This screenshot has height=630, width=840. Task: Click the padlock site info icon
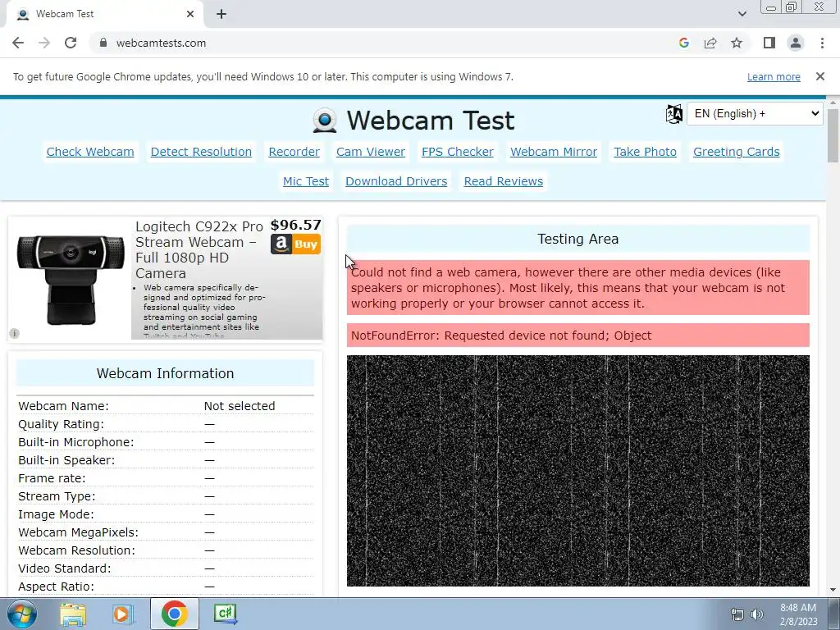(x=103, y=43)
